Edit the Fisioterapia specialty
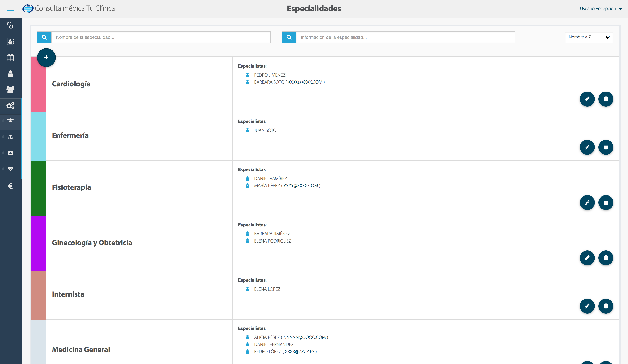This screenshot has height=364, width=628. [x=587, y=203]
